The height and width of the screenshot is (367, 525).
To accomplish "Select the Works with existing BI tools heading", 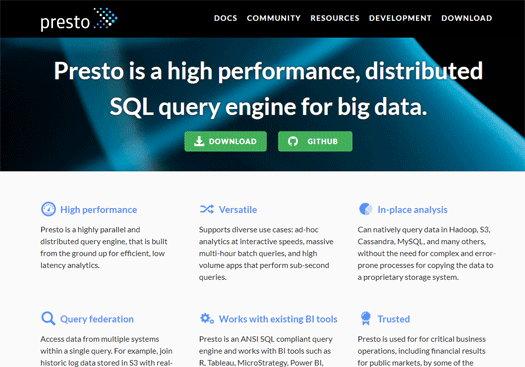I will click(x=278, y=319).
